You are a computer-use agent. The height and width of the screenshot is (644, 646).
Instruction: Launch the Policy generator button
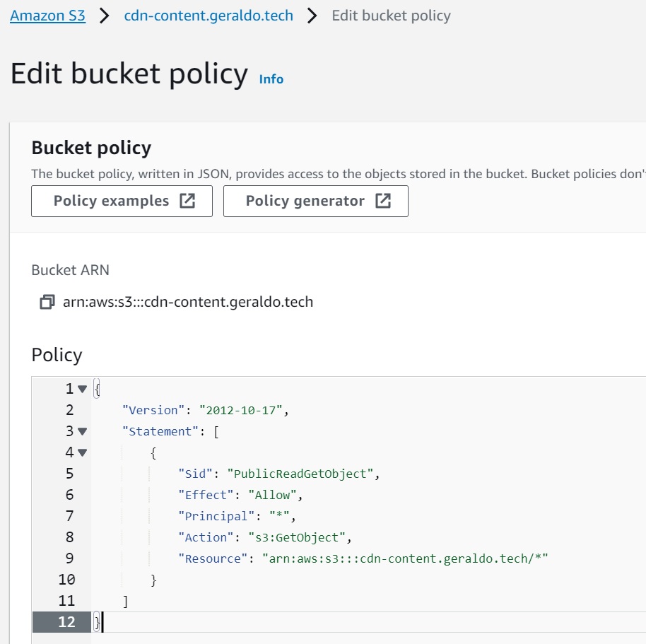point(315,201)
